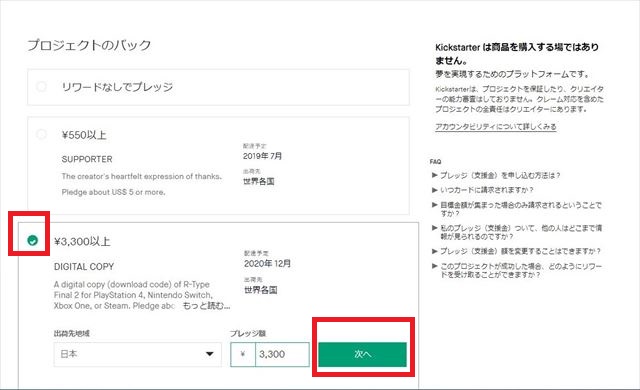Click the pledge amount field showing 3,300
The width and height of the screenshot is (640, 390).
click(x=282, y=354)
